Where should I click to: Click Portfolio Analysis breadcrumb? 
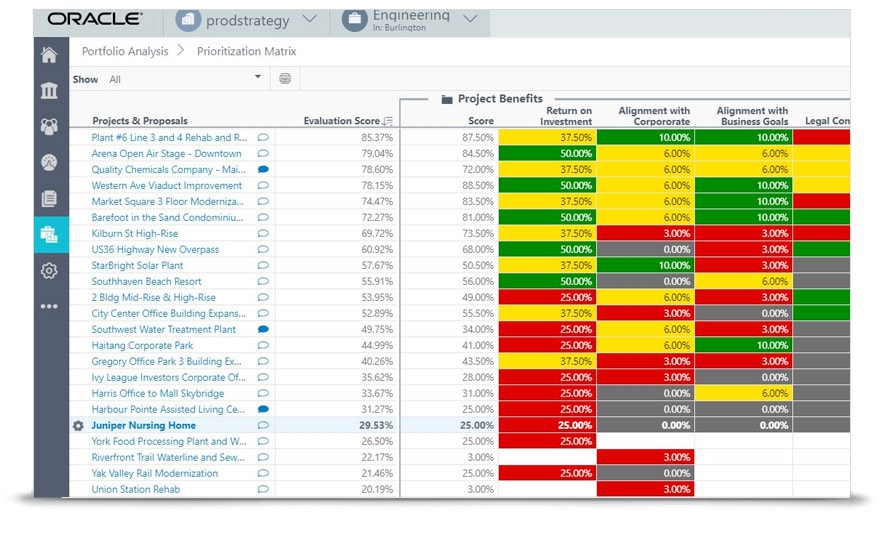coord(125,52)
